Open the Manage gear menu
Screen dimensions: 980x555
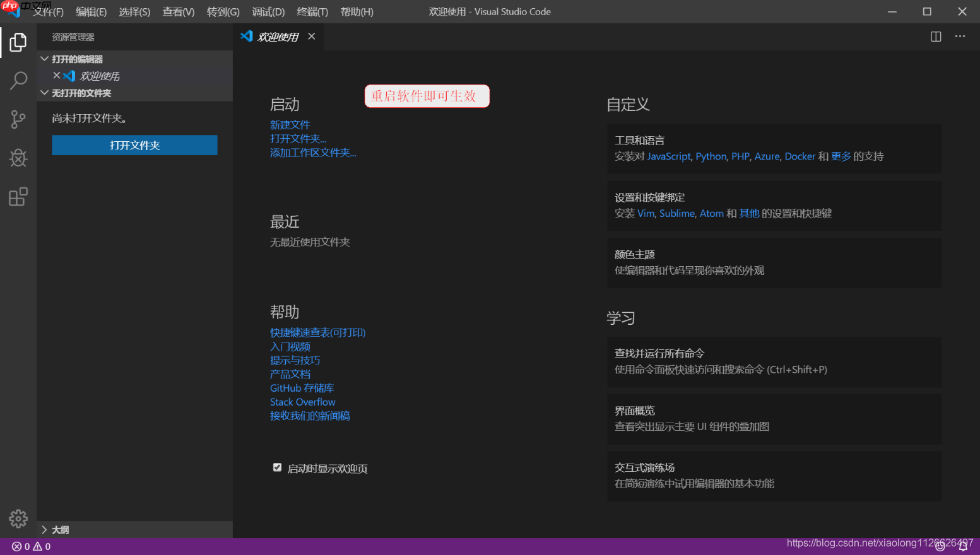(18, 518)
